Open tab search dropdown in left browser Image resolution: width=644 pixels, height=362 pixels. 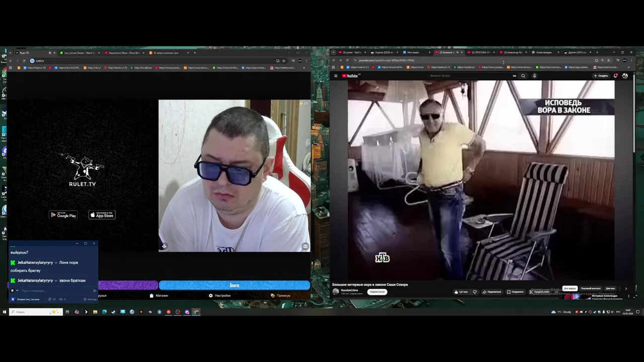(x=11, y=53)
